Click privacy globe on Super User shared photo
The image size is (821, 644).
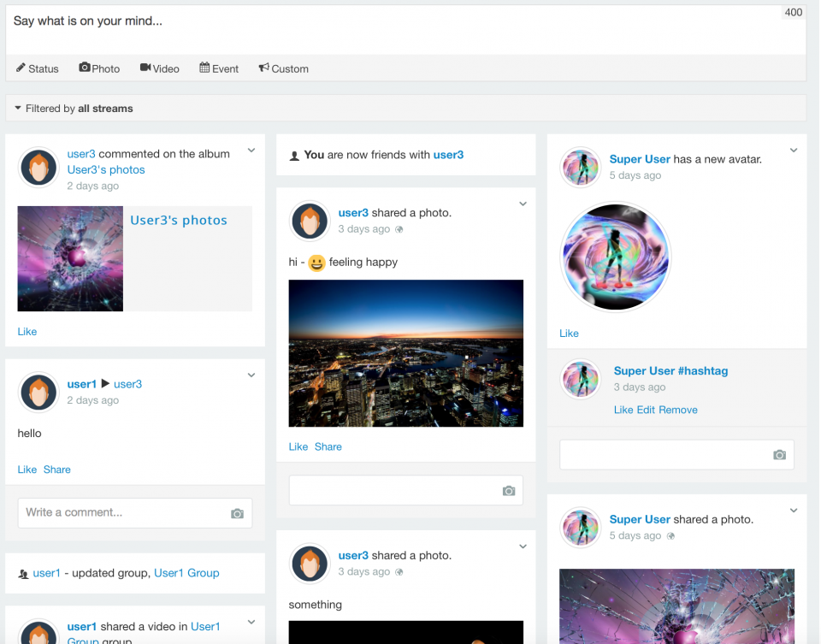(670, 535)
